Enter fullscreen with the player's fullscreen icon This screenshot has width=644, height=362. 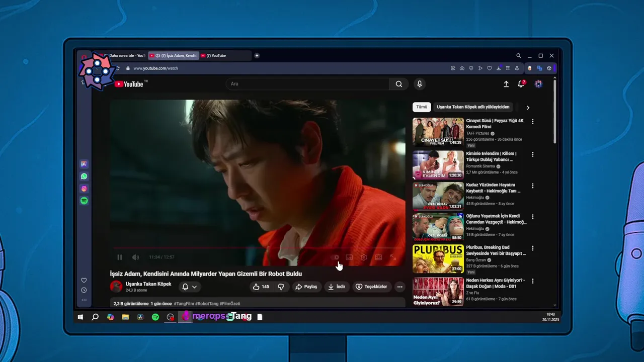click(x=393, y=257)
